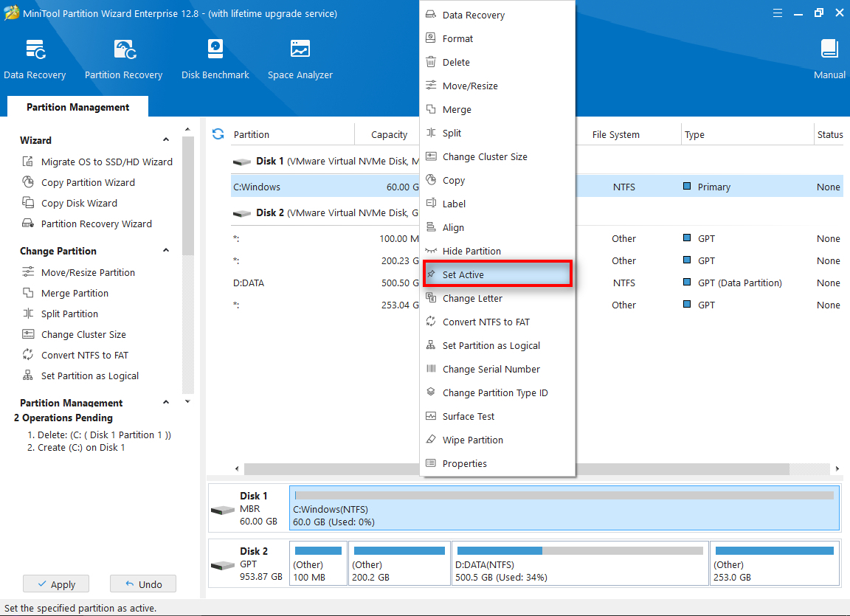Switch to the Partition Management tab
The image size is (850, 616).
[x=77, y=107]
